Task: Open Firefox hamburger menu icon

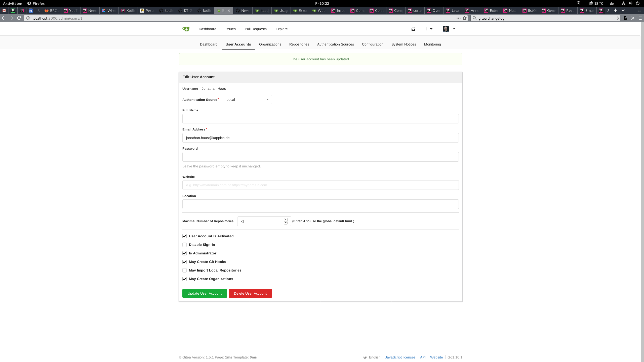Action: 640,18
